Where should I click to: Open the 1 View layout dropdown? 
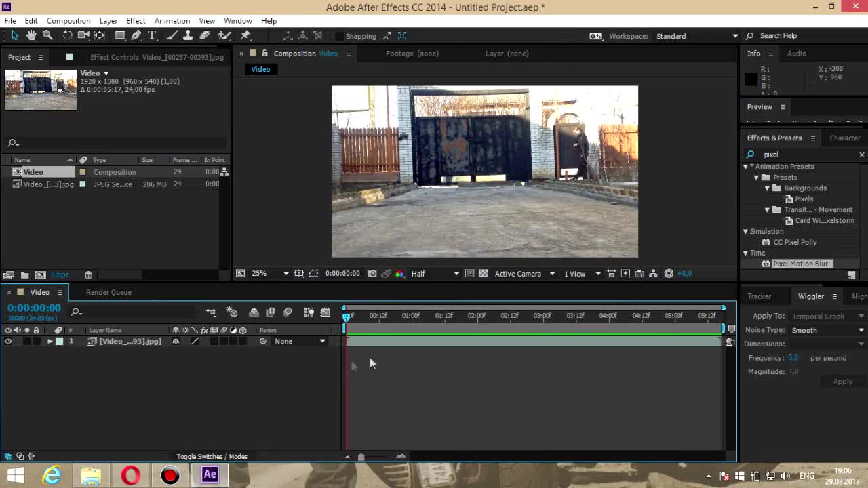click(x=582, y=273)
